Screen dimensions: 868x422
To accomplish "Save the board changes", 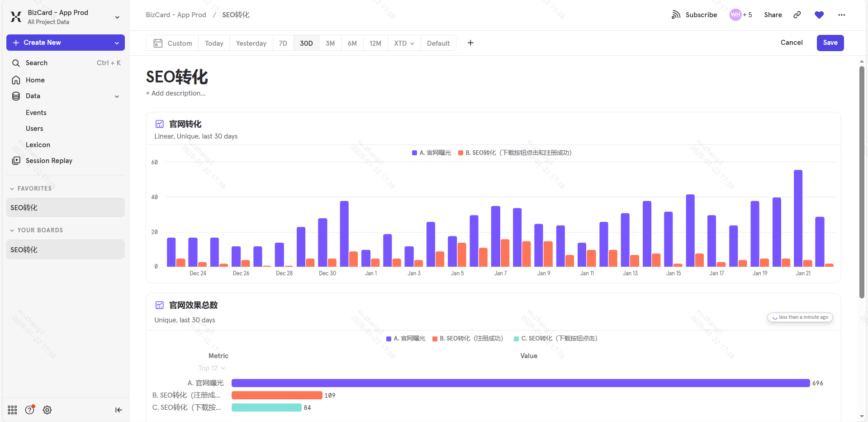I will pyautogui.click(x=830, y=43).
